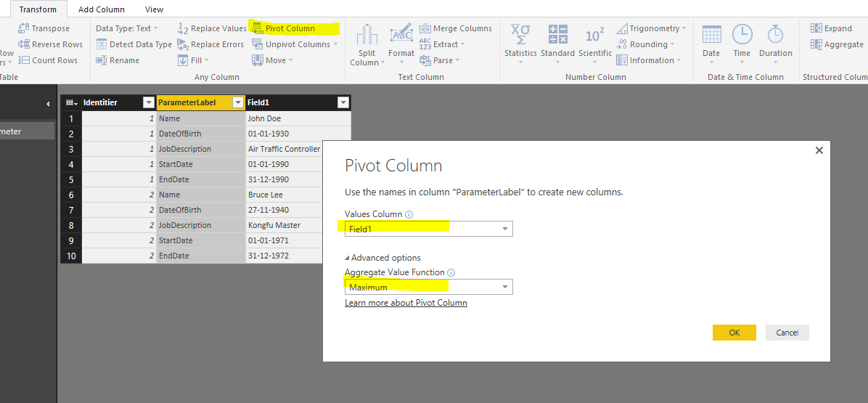Click Replace Errors
Screen dimensions: 868x403
210,44
